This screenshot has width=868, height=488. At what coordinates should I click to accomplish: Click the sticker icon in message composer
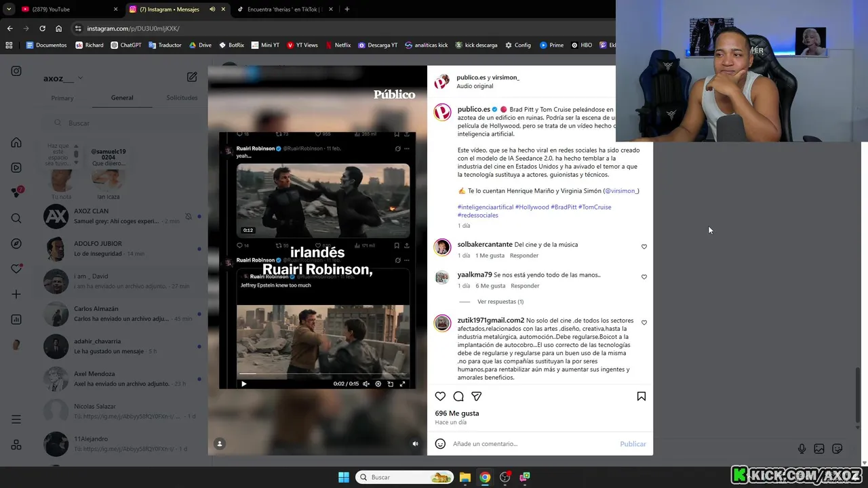coord(837,449)
